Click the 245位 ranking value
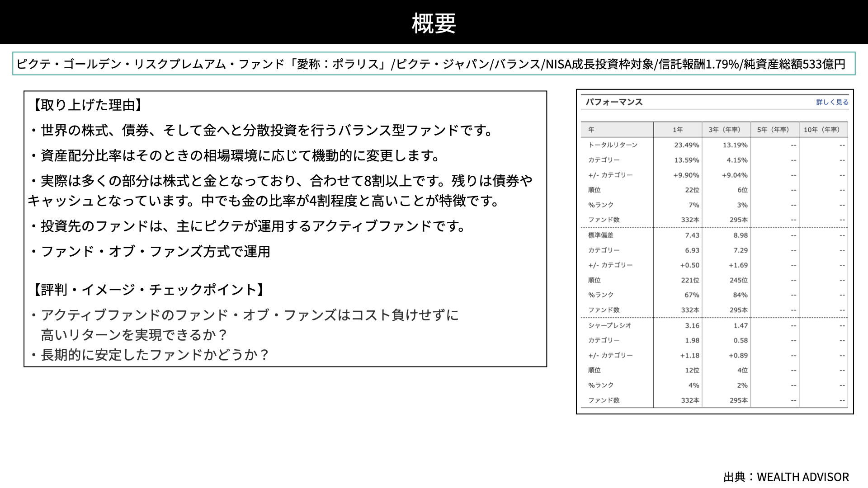The width and height of the screenshot is (868, 488). pos(739,280)
